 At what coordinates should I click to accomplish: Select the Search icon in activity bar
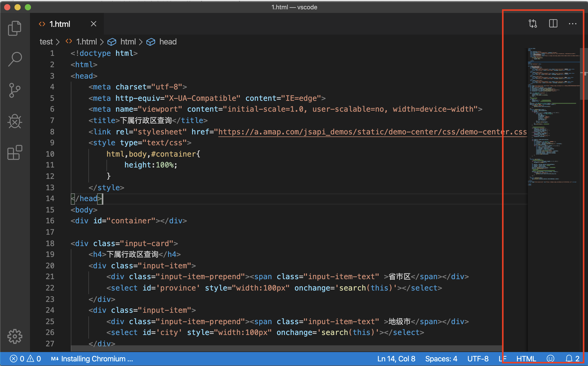(15, 59)
